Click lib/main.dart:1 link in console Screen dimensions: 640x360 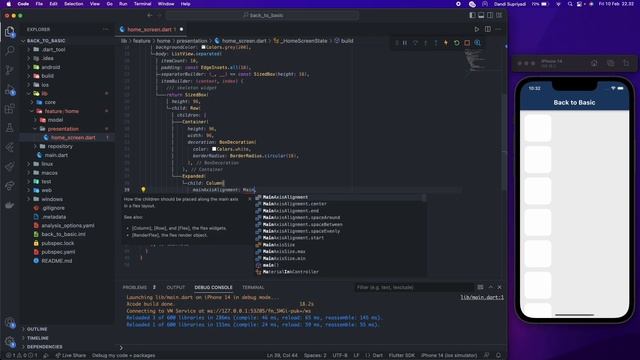point(482,298)
